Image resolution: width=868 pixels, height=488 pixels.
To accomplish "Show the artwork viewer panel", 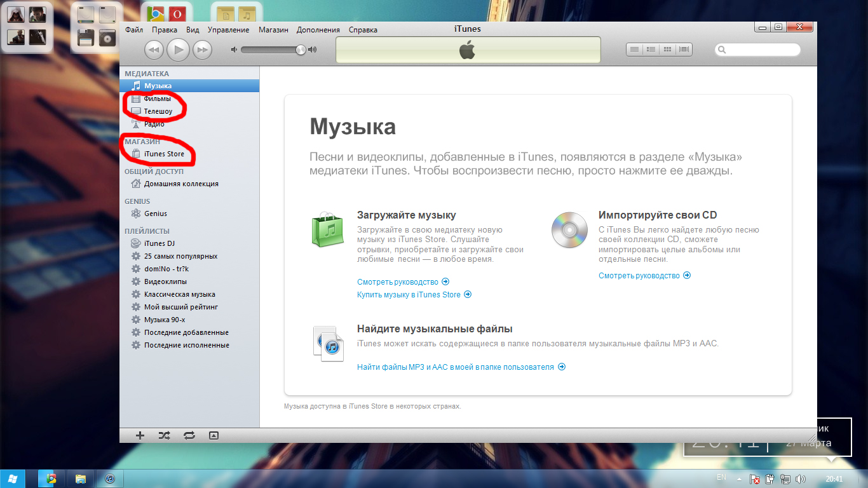I will click(x=214, y=435).
